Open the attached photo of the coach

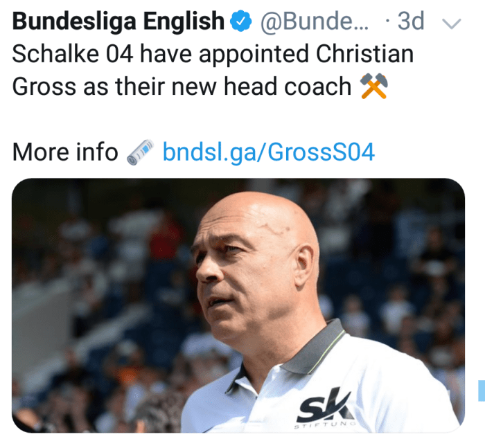point(238,305)
